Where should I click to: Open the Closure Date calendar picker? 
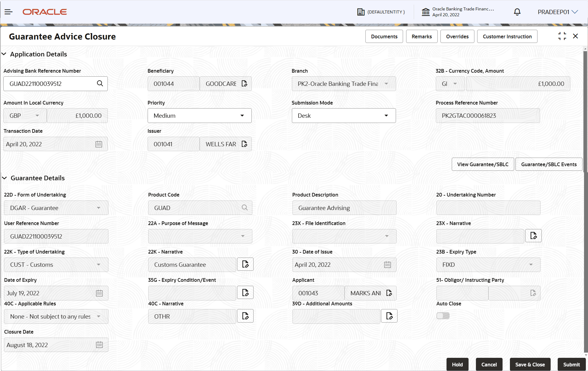click(99, 345)
